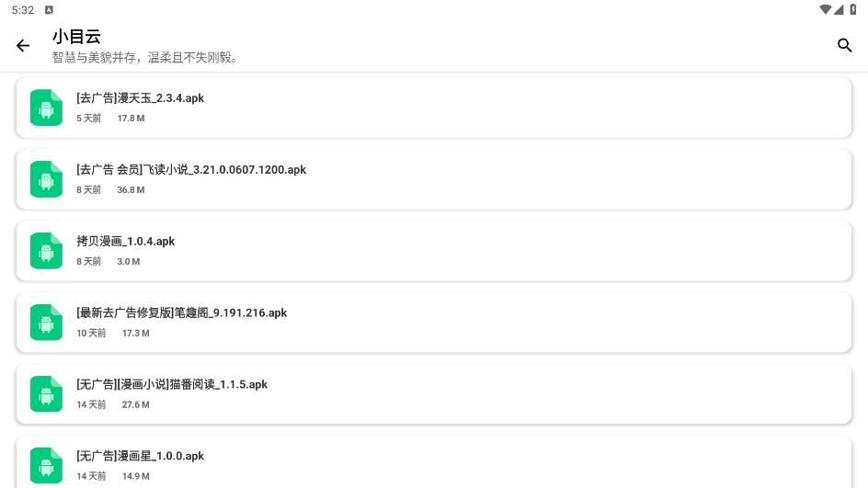Tap APK icon for 拷贝漫画_1.0.4

click(x=46, y=251)
